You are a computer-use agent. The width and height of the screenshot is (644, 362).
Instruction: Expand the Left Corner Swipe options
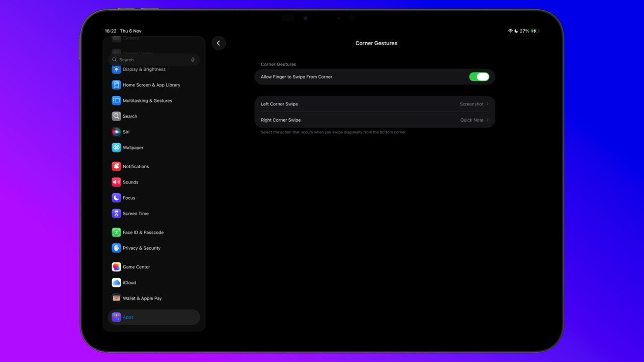point(375,103)
